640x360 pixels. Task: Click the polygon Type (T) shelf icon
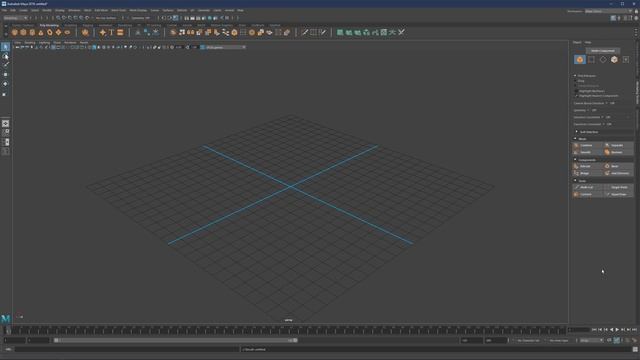111,32
